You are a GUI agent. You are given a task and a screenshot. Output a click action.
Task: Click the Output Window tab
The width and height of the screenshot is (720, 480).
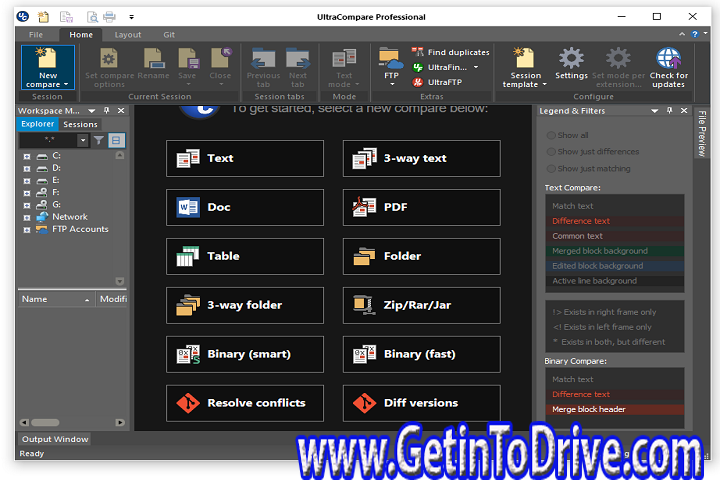[55, 439]
